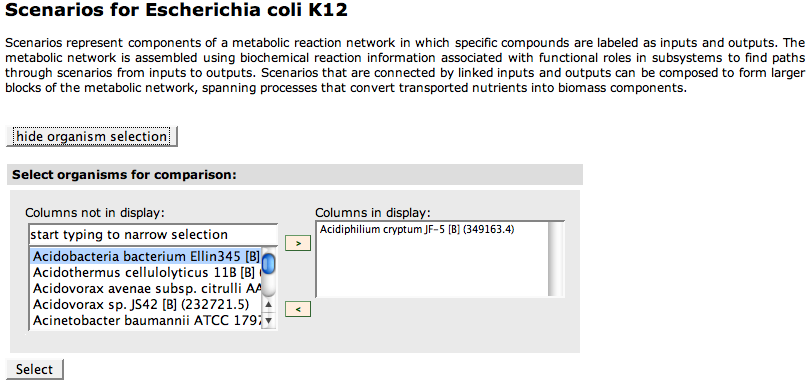The width and height of the screenshot is (807, 380).
Task: Choose Acidovorax avenae subsp. citrulli entry
Action: tap(145, 288)
